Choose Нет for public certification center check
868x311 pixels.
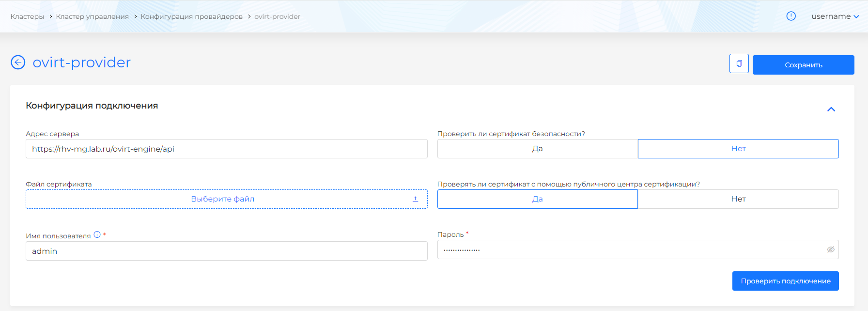click(x=738, y=199)
